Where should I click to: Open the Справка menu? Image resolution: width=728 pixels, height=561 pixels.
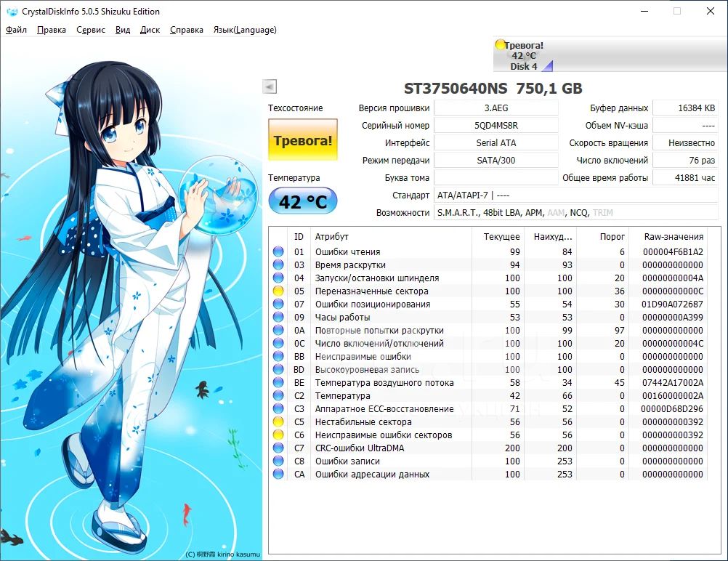(x=187, y=30)
